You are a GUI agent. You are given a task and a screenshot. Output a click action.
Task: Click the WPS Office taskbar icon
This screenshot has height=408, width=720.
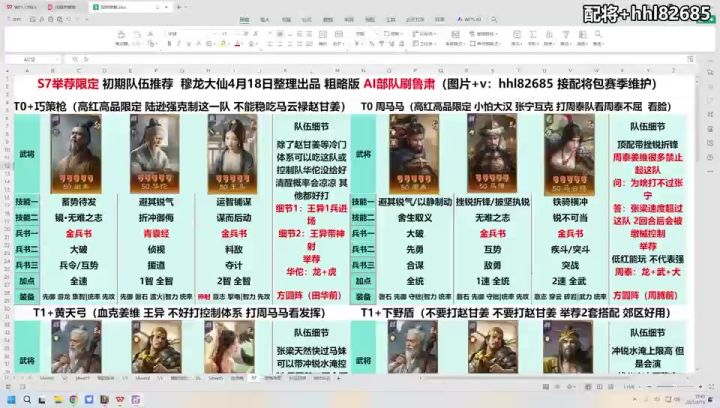[x=120, y=400]
